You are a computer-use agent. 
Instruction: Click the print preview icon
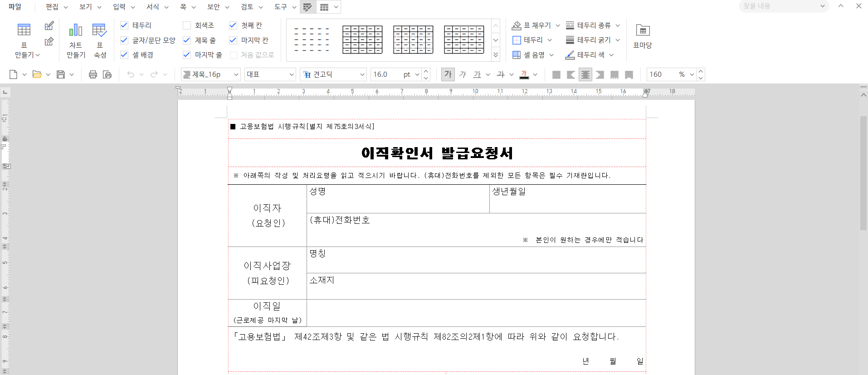pos(107,74)
